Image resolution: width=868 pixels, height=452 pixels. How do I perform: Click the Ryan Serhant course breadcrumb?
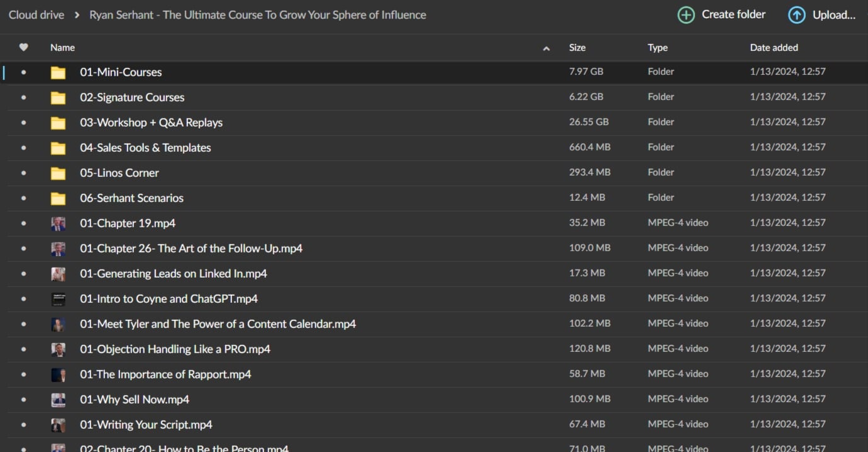257,15
